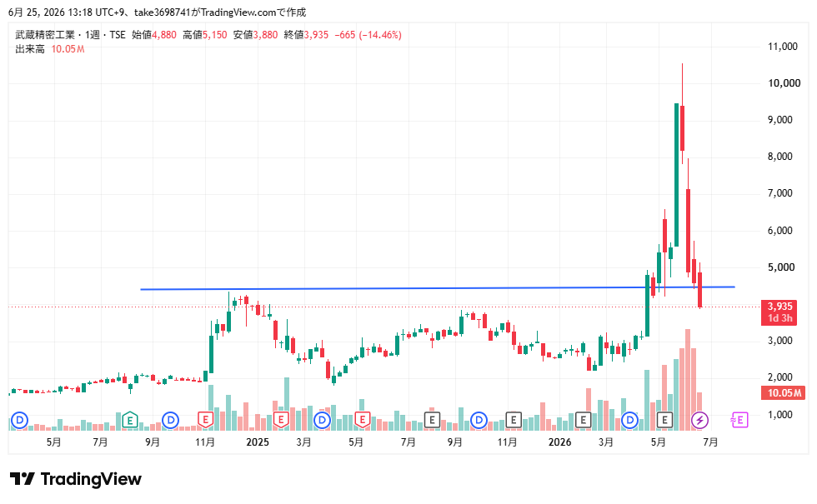This screenshot has width=817, height=504.
Task: Click the black E earnings marker between 7月 and 9月 2025
Action: pos(432,420)
